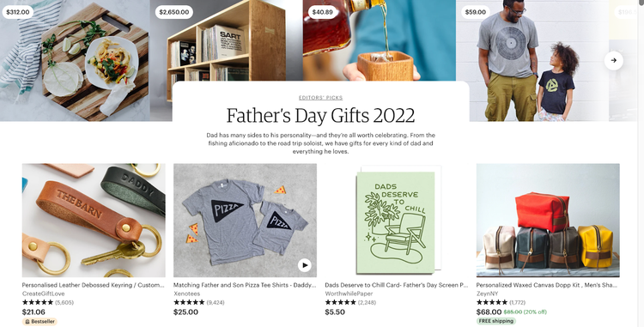The width and height of the screenshot is (644, 327).
Task: Open the Personalised Leather Debossed Keyring listing title
Action: 94,285
